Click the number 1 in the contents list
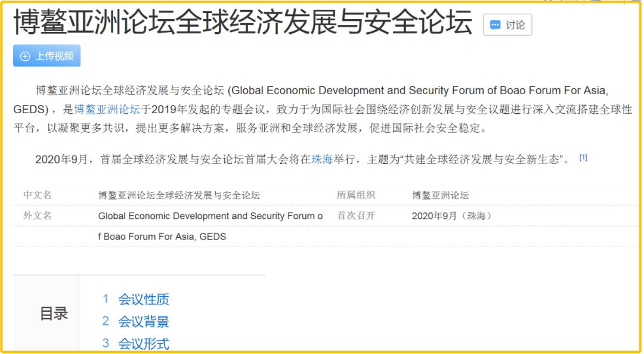 (106, 299)
